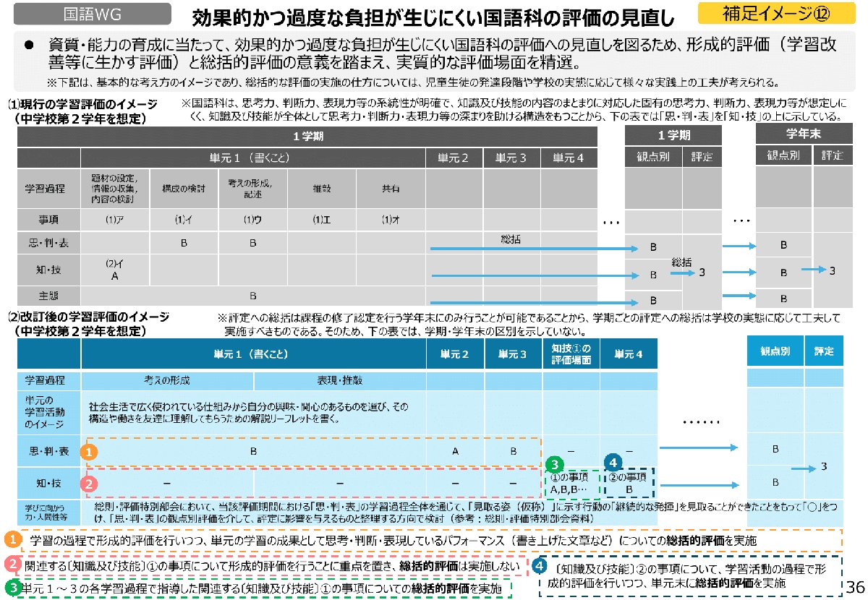
Task: Select the cell 題材の設定, 情報の収集, 内容の検討
Action: (x=115, y=188)
